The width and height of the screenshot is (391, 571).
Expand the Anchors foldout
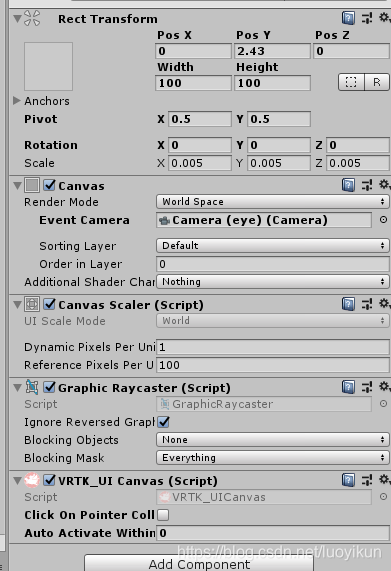[x=16, y=101]
